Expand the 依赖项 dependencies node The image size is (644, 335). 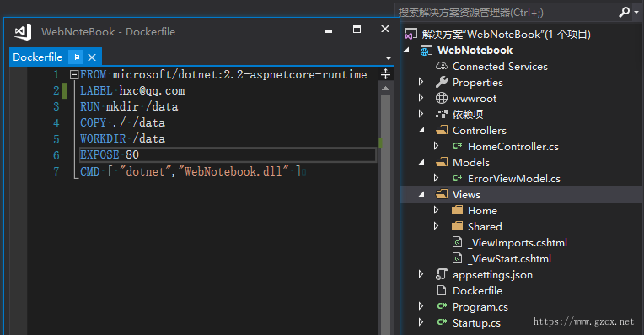tap(421, 114)
